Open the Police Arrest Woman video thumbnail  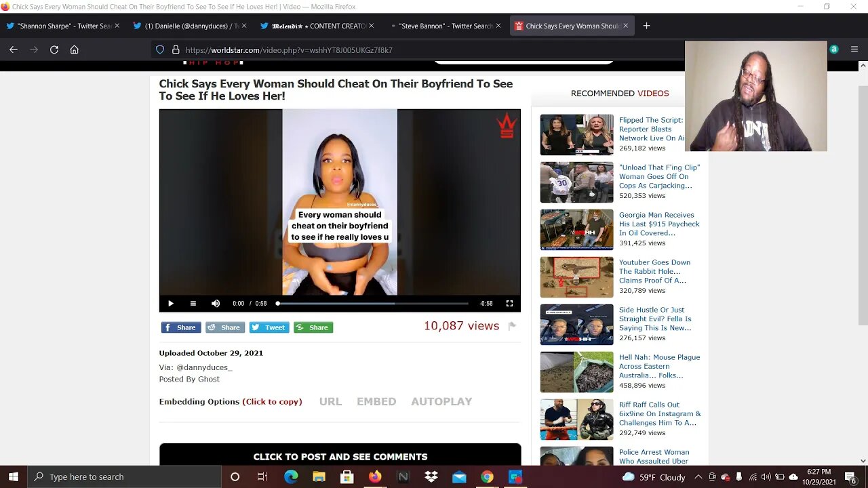[x=576, y=456]
